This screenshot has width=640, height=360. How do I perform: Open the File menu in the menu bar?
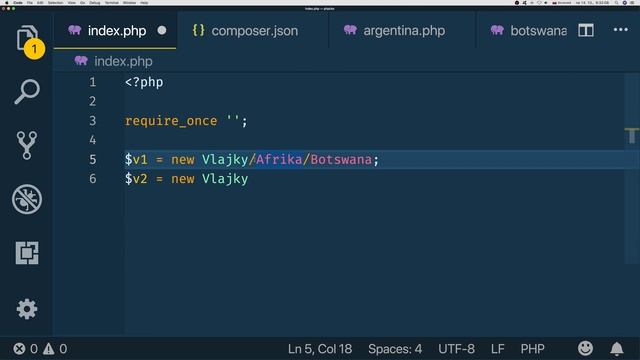(x=29, y=2)
